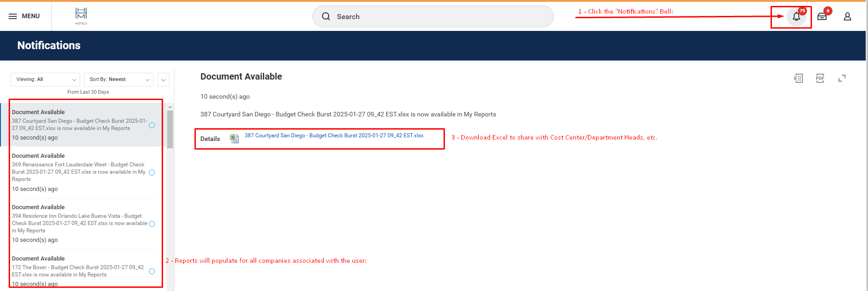Open the Sort By: Newest dropdown

pos(118,80)
